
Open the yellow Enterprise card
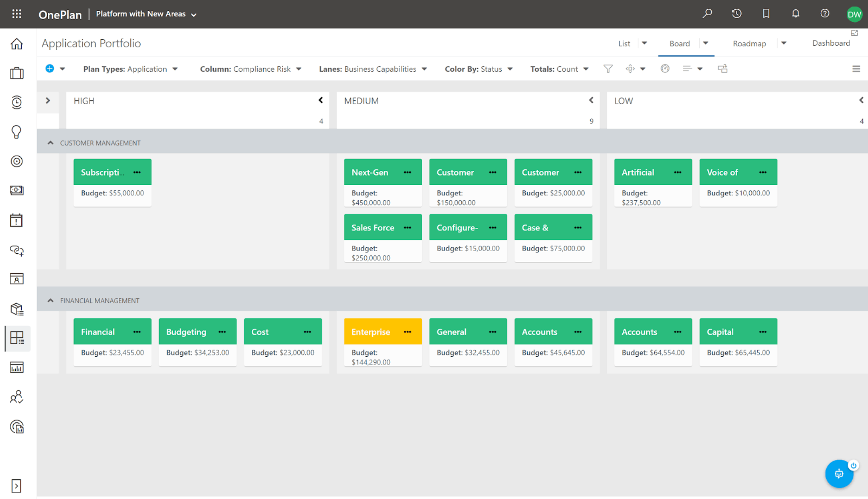[371, 332]
